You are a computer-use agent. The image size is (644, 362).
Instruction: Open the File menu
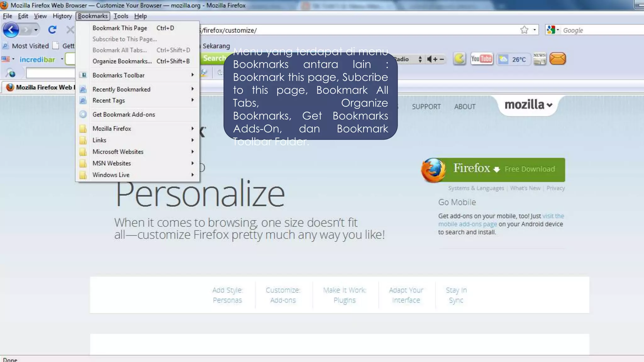8,16
